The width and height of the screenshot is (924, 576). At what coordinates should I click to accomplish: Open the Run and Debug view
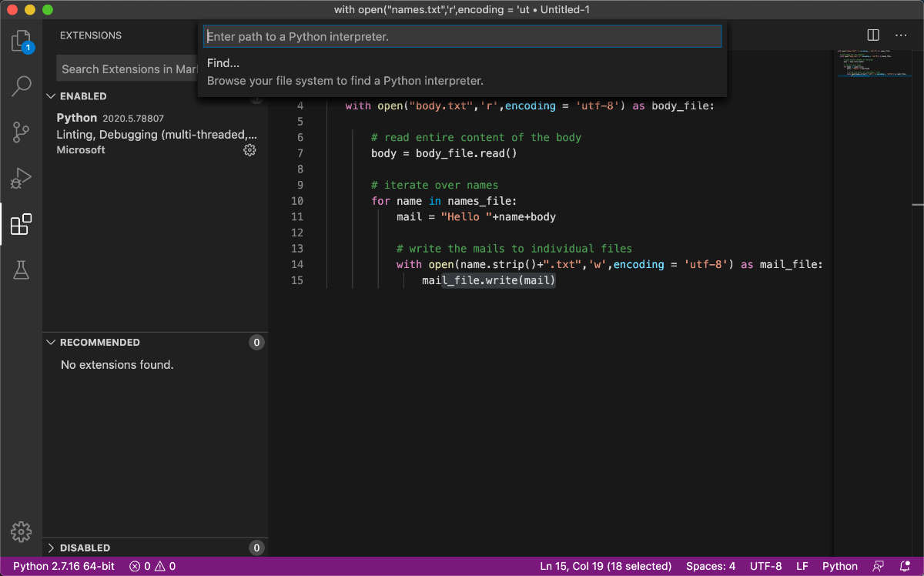tap(21, 178)
